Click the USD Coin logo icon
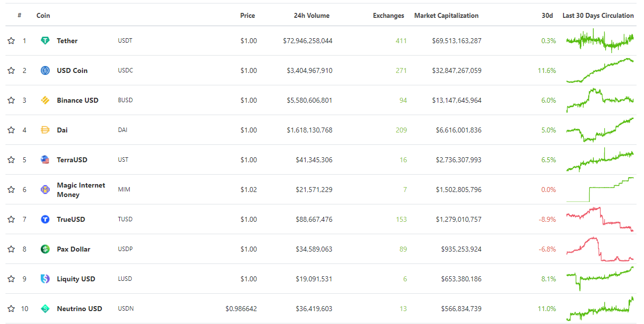The height and width of the screenshot is (324, 644). click(45, 70)
